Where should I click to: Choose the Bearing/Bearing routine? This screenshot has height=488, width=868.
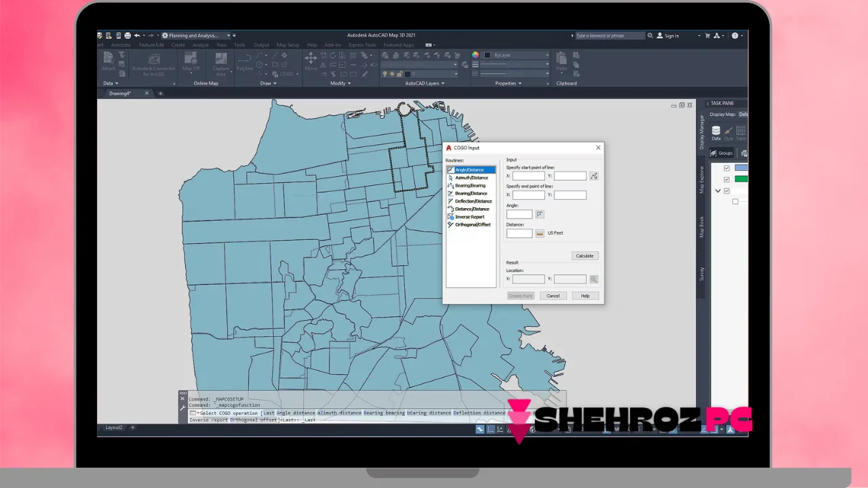coord(471,185)
